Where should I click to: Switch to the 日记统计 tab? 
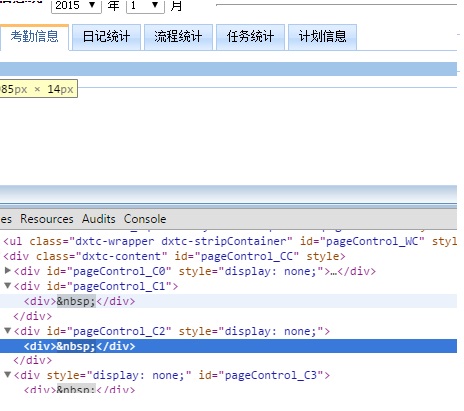click(x=106, y=37)
